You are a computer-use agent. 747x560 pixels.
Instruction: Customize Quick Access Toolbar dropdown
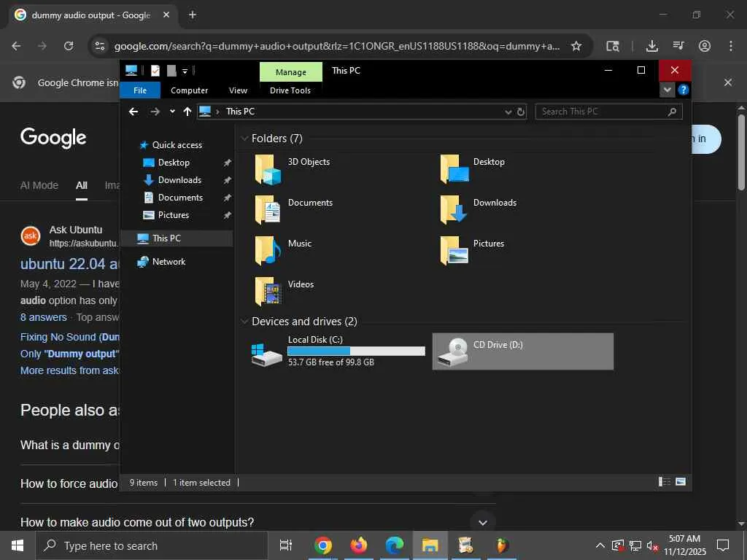[x=185, y=71]
